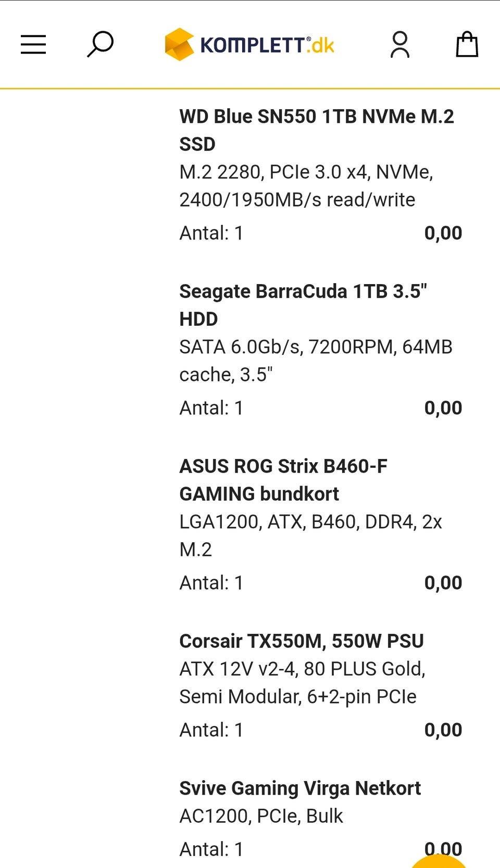The image size is (500, 868).
Task: Tap the yellow floating button at bottom
Action: click(x=440, y=861)
